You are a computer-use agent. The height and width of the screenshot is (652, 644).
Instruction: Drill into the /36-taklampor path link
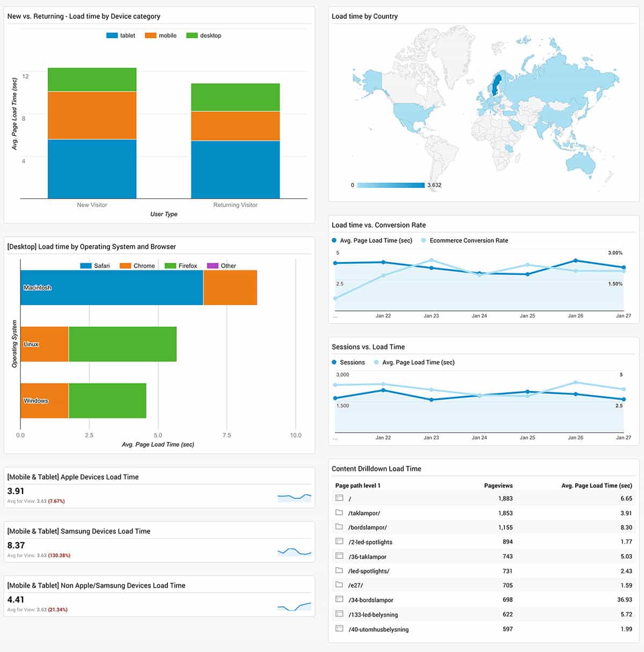367,557
